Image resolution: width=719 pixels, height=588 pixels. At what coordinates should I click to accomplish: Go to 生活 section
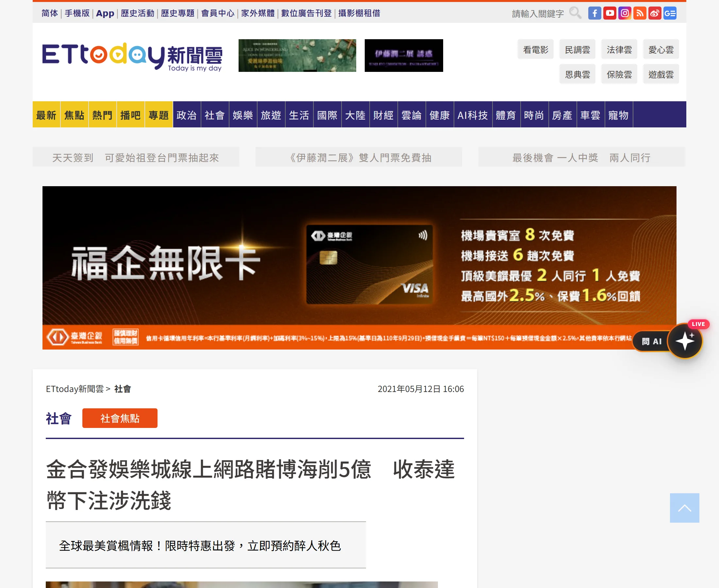pyautogui.click(x=299, y=115)
